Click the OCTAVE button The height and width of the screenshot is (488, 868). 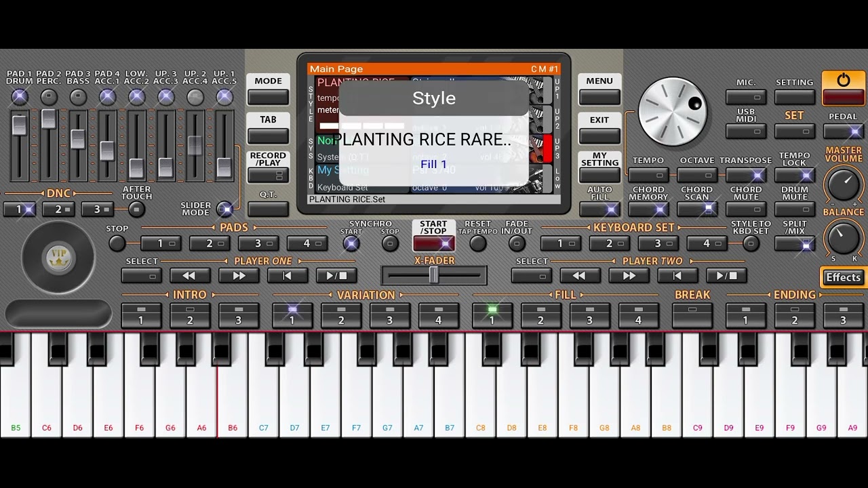tap(697, 176)
